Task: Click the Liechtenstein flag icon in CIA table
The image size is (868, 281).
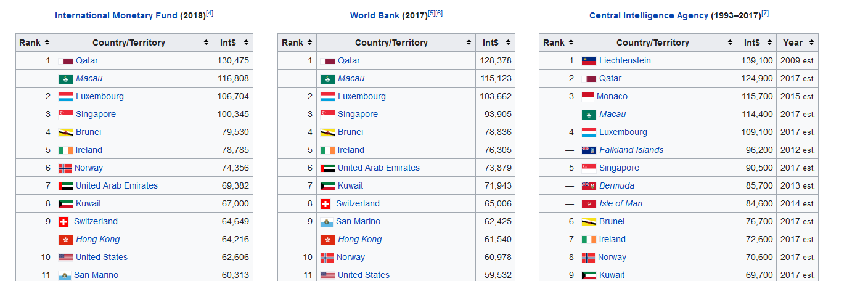Action: 589,61
